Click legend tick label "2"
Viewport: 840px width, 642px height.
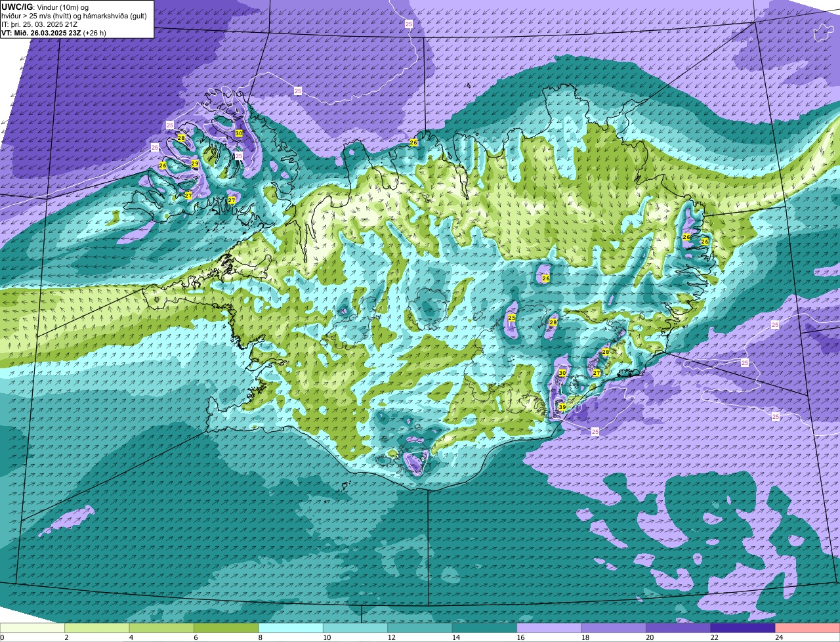coord(66,637)
